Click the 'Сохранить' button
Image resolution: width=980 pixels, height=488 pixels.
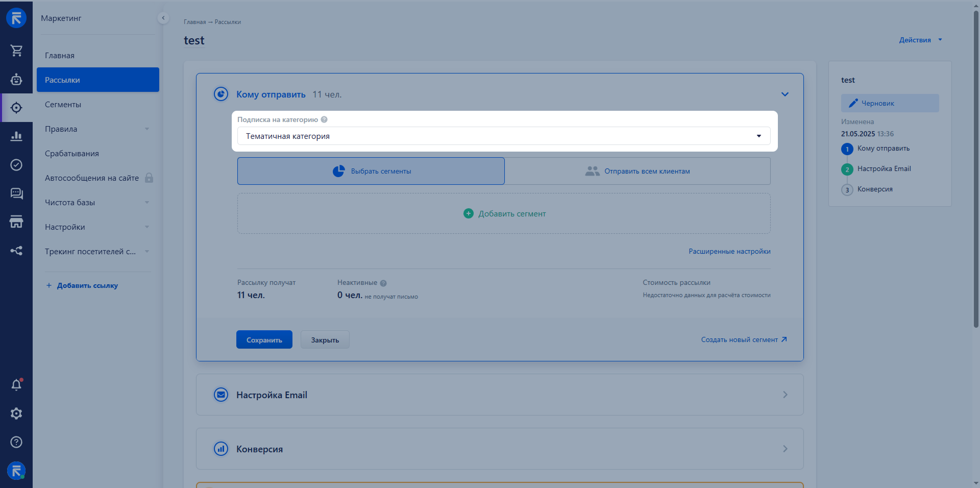click(x=264, y=340)
